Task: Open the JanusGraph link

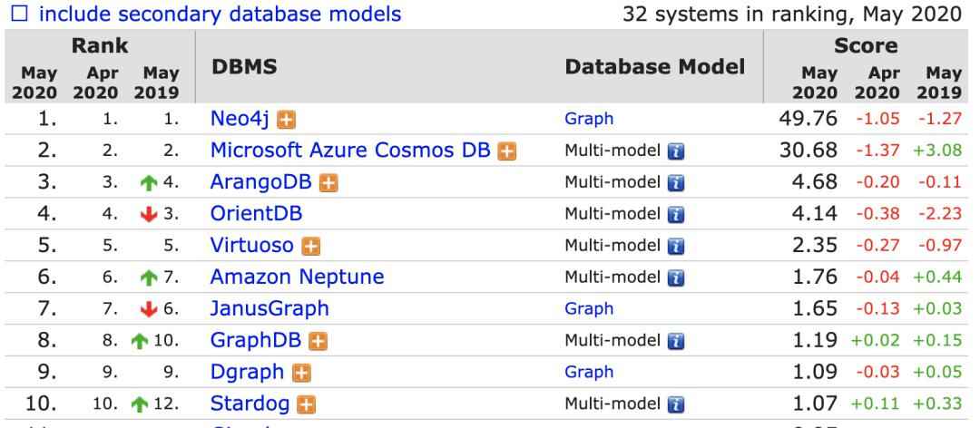Action: coord(269,309)
